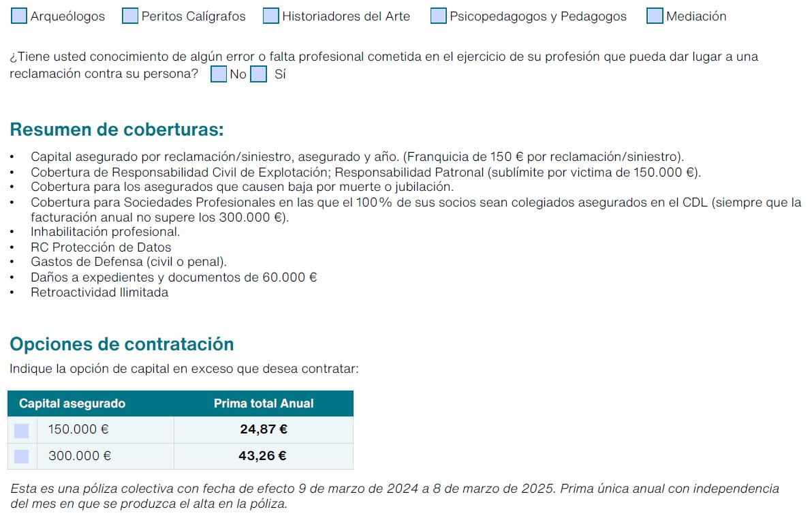This screenshot has height=520, width=812.
Task: Select the Historiadores del Arte checkbox
Action: (x=271, y=16)
